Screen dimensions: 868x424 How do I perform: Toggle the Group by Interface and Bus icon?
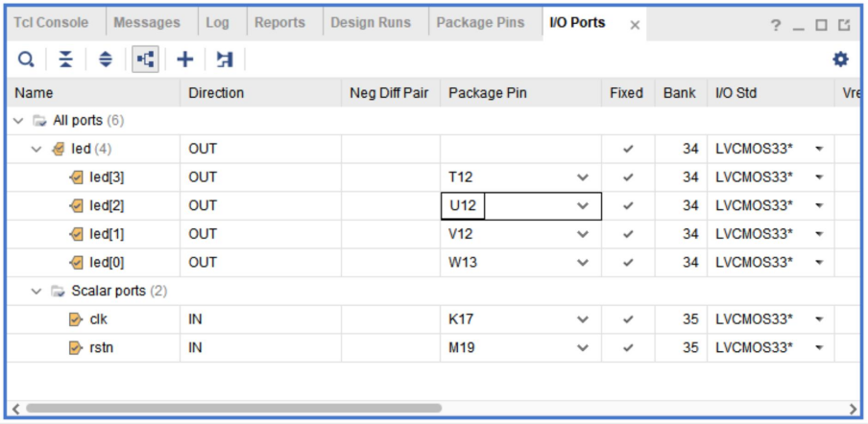[145, 59]
